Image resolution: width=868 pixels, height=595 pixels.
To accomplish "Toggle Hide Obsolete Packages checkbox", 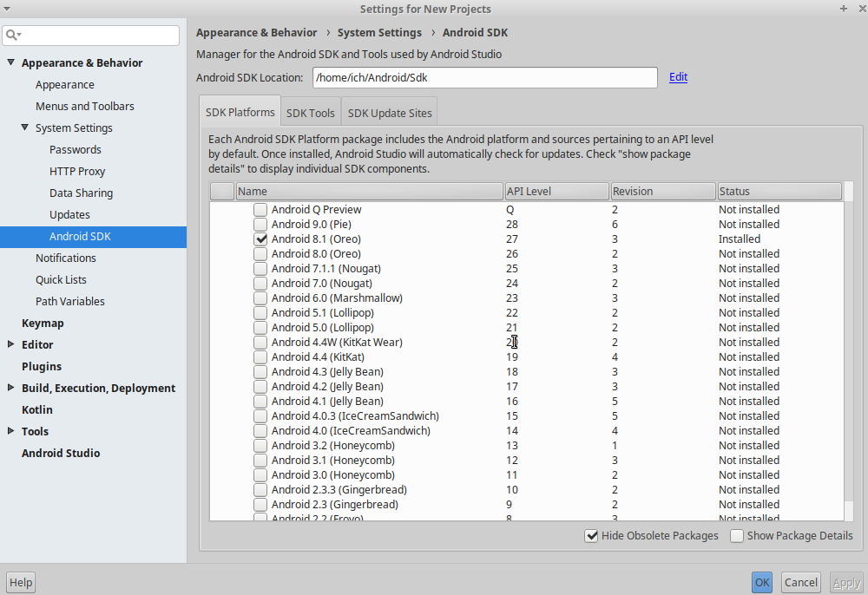I will (x=592, y=536).
